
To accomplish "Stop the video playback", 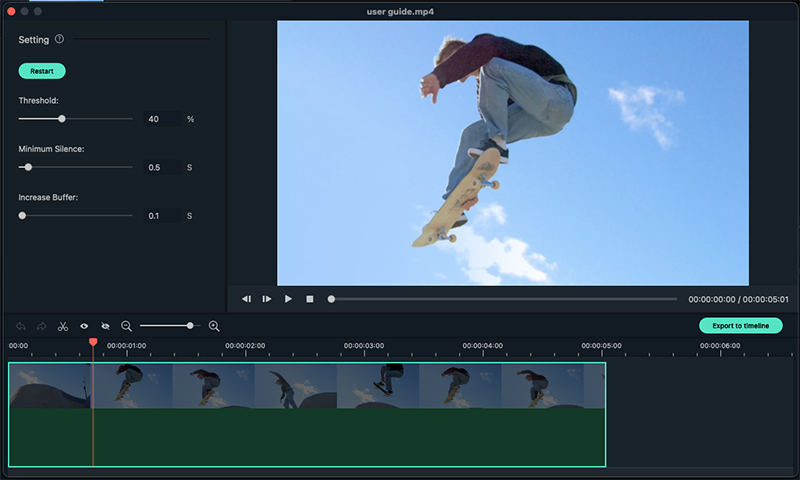I will [310, 299].
